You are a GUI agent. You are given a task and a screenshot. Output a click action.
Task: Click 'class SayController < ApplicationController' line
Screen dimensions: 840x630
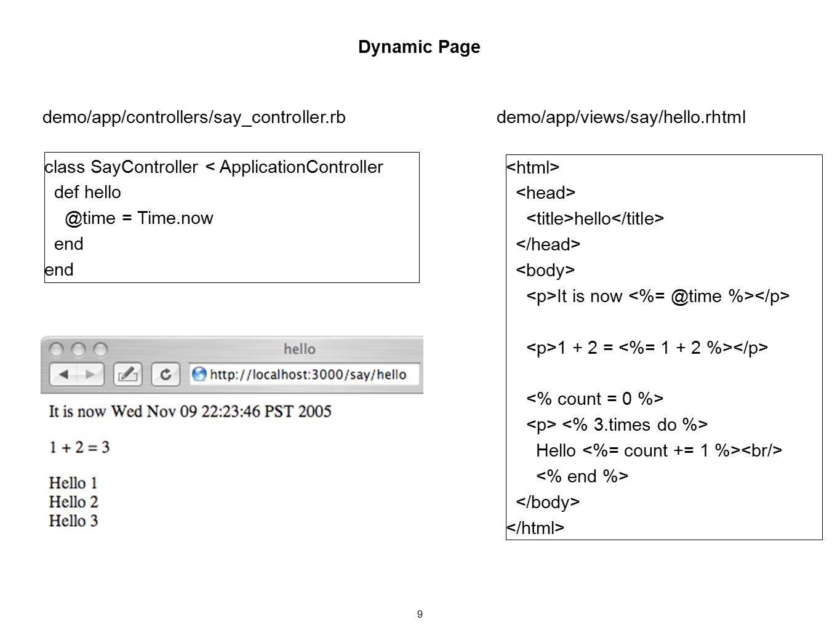pos(214,167)
